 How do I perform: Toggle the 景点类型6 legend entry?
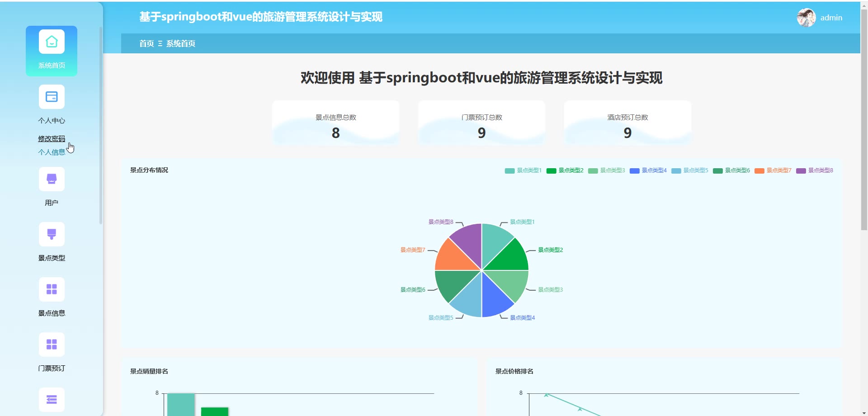click(731, 170)
